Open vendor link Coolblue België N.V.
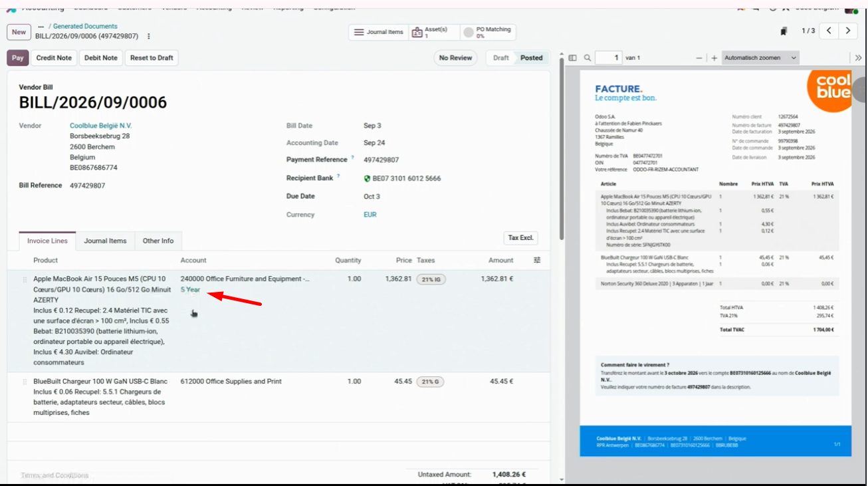 click(101, 126)
